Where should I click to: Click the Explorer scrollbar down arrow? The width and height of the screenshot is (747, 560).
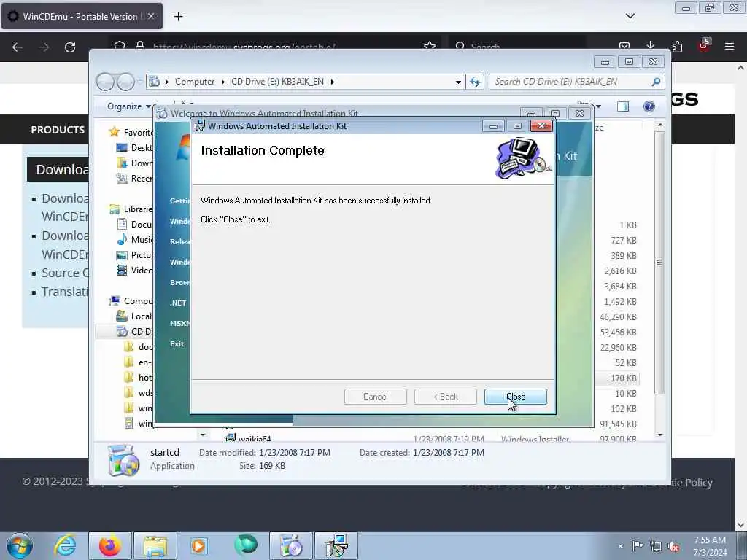tap(659, 435)
